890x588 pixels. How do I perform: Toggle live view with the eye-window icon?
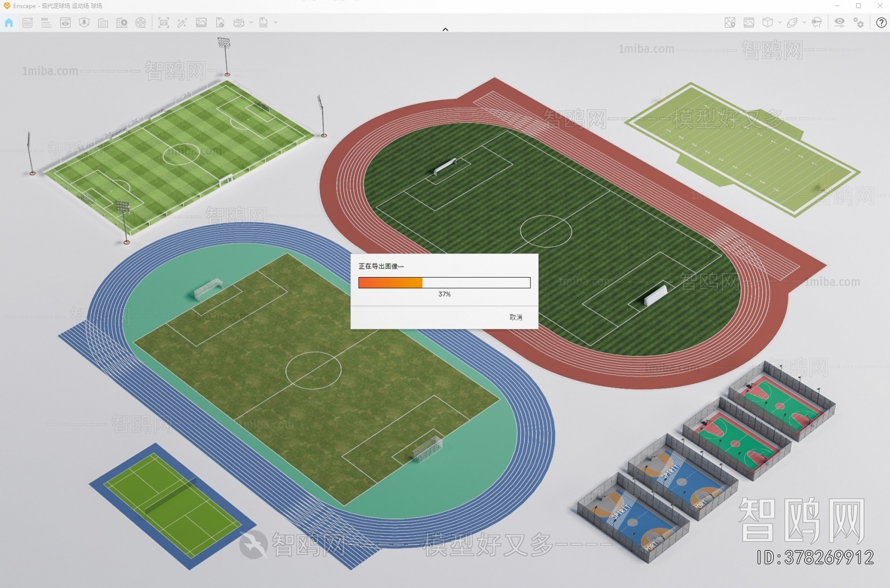coord(65,22)
